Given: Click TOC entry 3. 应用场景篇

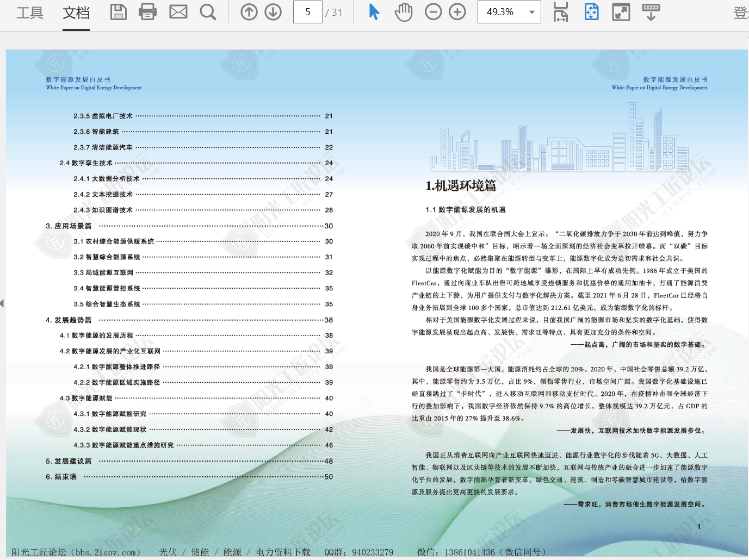Looking at the screenshot, I should tap(189, 226).
